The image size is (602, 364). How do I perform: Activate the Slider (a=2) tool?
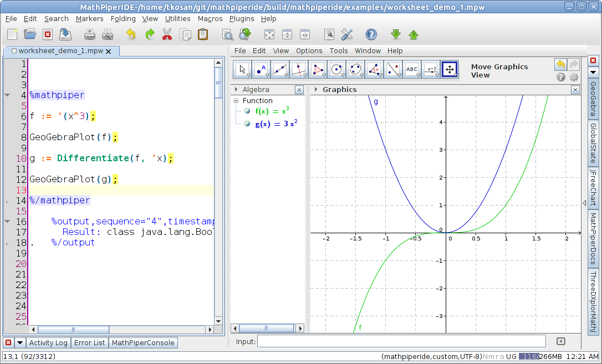pyautogui.click(x=431, y=69)
